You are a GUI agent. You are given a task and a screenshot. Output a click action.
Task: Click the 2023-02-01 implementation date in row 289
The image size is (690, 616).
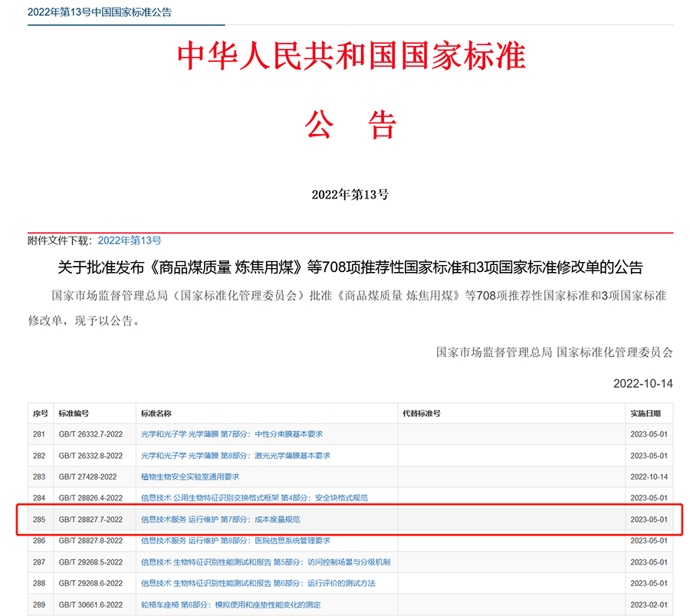[x=649, y=605]
